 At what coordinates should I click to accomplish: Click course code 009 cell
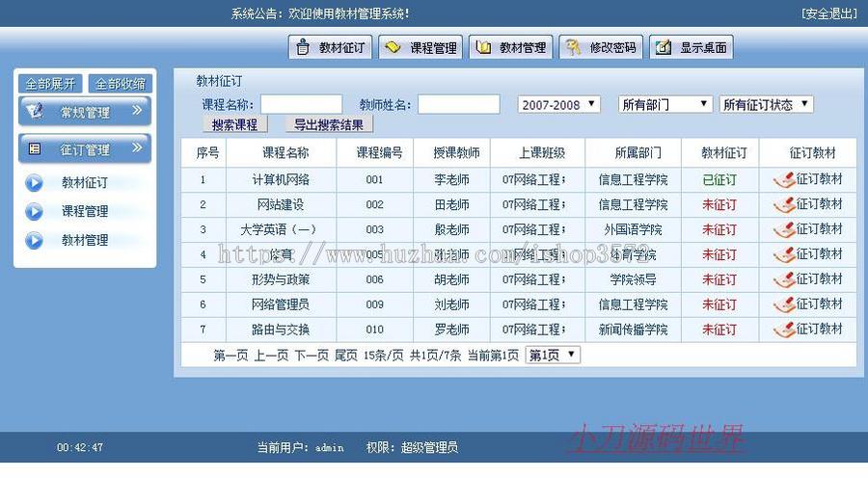point(375,304)
